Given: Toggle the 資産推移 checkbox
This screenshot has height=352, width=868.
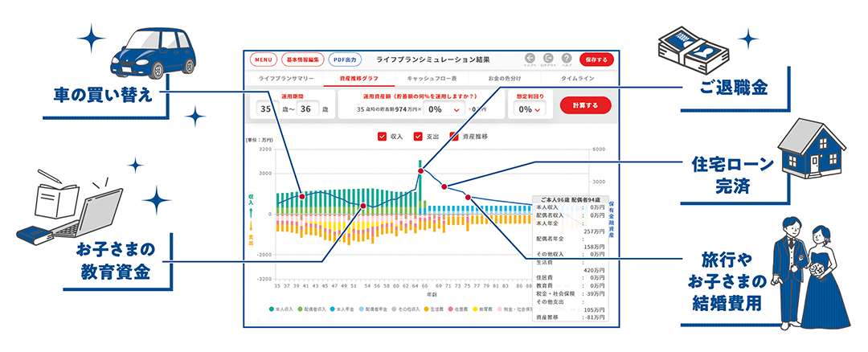Looking at the screenshot, I should 455,137.
